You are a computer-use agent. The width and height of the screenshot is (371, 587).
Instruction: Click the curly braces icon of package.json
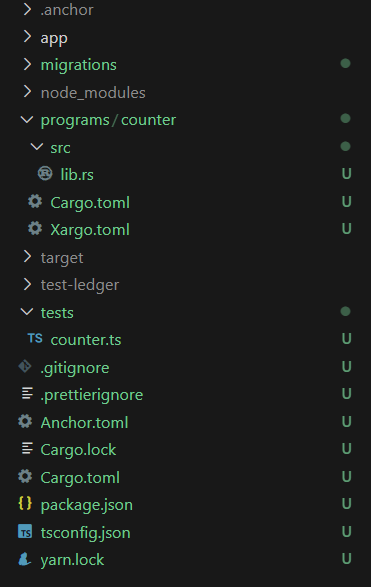(x=25, y=504)
